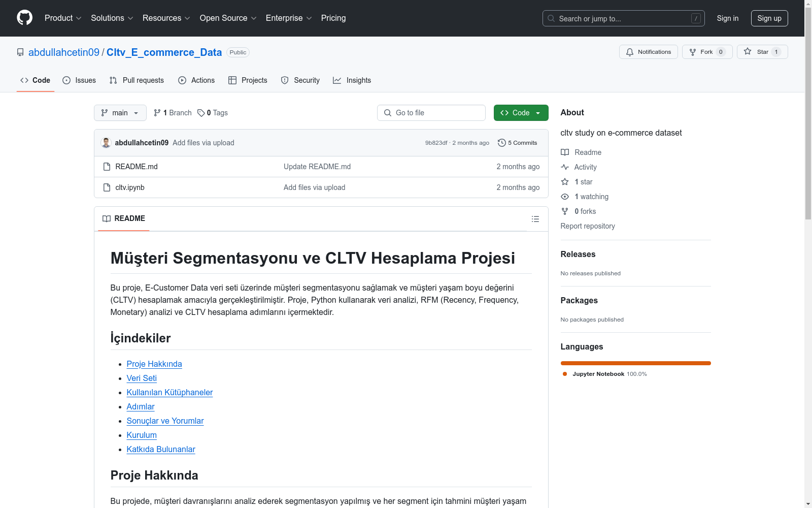Open the Code tab
This screenshot has width=812, height=508.
pos(36,80)
